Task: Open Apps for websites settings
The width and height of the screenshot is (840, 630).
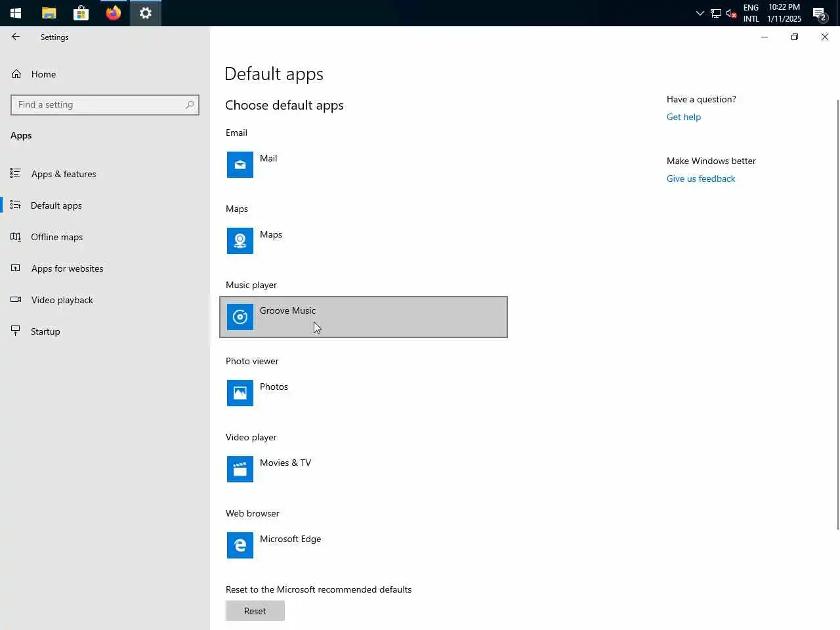Action: pyautogui.click(x=105, y=268)
